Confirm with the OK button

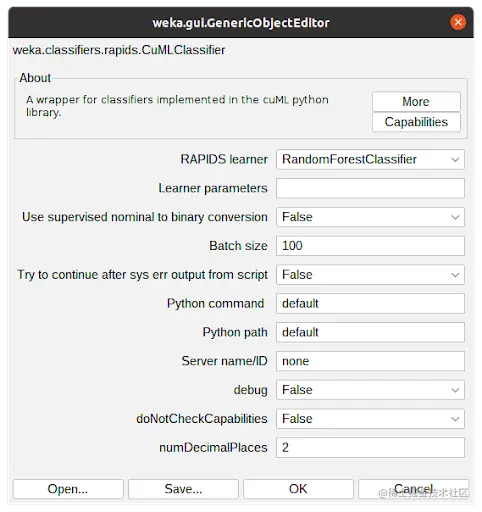(298, 489)
